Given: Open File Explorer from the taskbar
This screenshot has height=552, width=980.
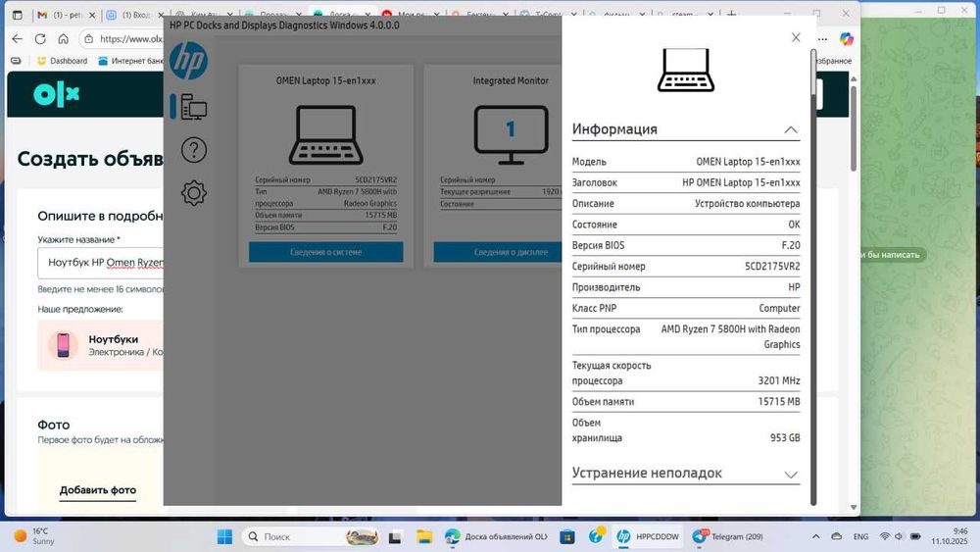Looking at the screenshot, I should click(x=424, y=536).
